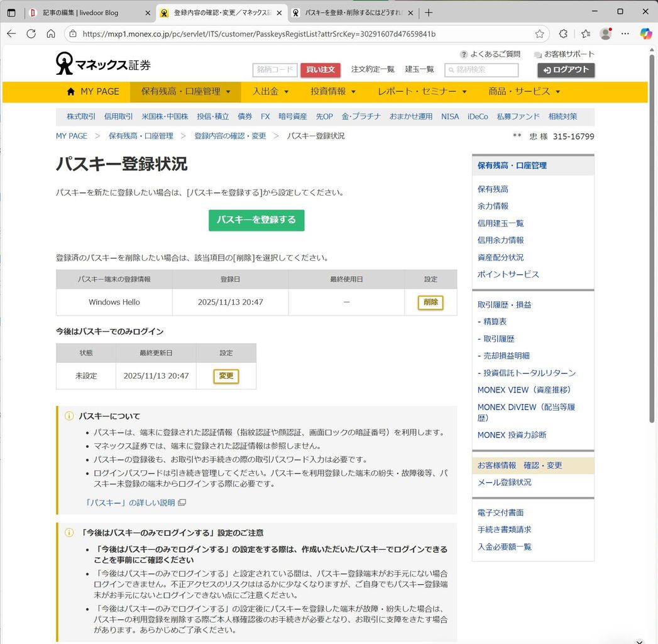658x644 pixels.
Task: Click the 銘柄コード input field
Action: click(x=275, y=70)
